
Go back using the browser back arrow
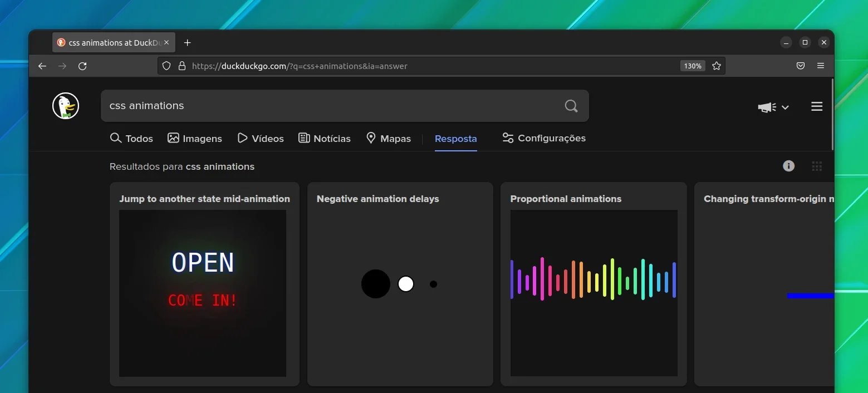coord(42,66)
